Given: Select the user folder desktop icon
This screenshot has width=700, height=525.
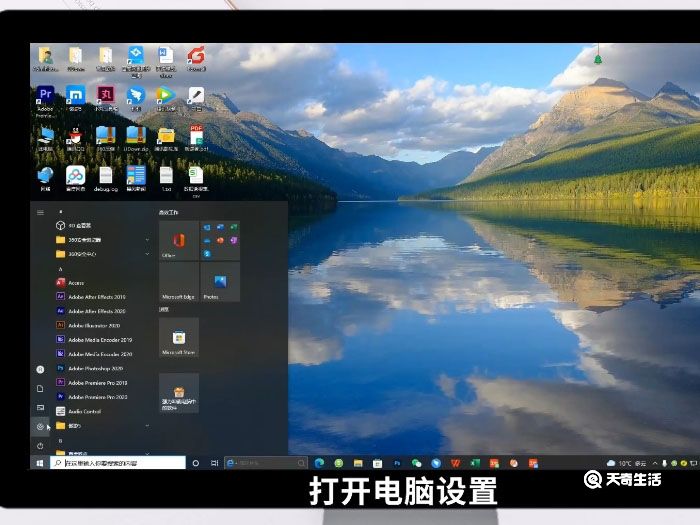Looking at the screenshot, I should [46, 58].
